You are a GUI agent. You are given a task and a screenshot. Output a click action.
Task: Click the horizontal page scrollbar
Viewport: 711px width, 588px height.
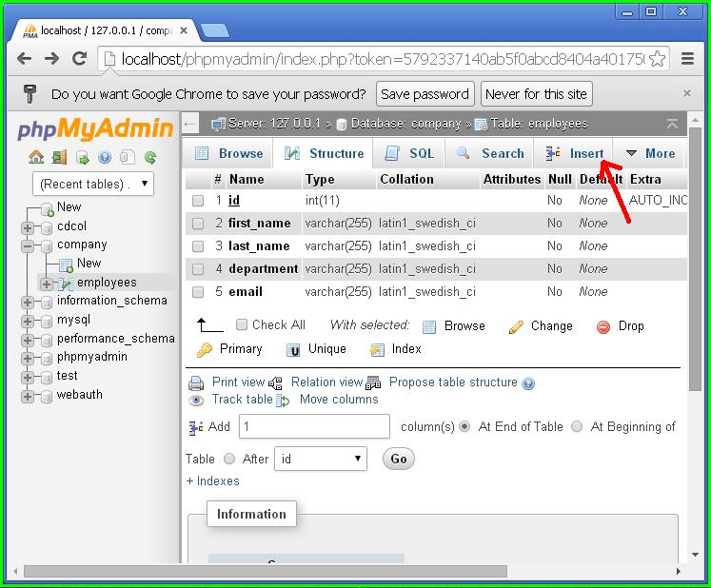pyautogui.click(x=266, y=571)
